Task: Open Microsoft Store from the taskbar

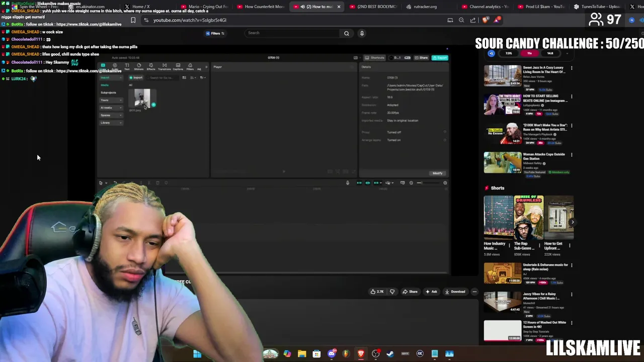Action: click(x=316, y=354)
